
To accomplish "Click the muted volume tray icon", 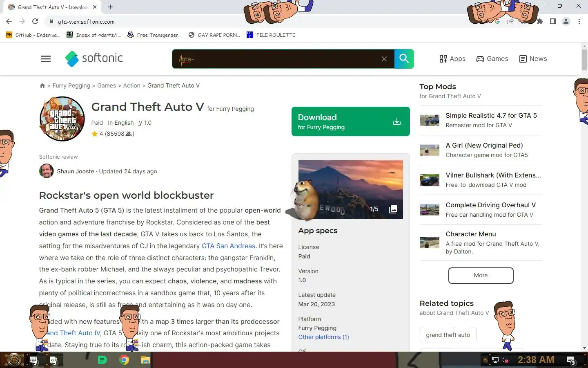I will (505, 360).
